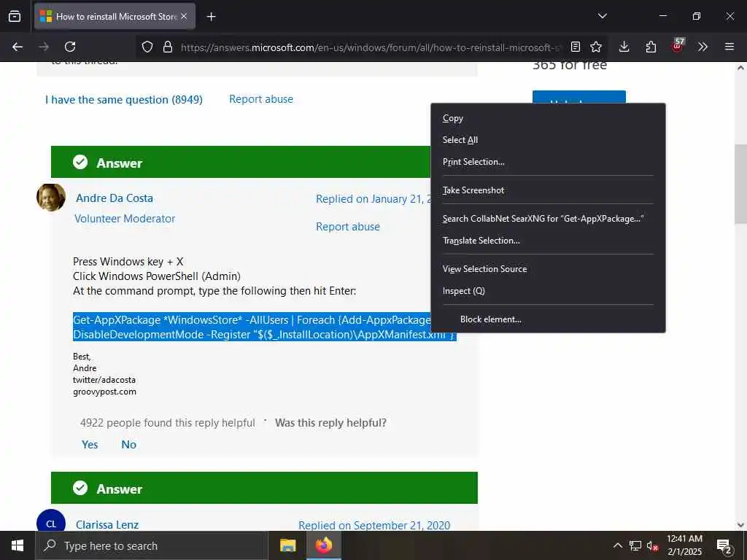The height and width of the screenshot is (560, 747).
Task: Choose Copy from the context menu
Action: click(548, 118)
